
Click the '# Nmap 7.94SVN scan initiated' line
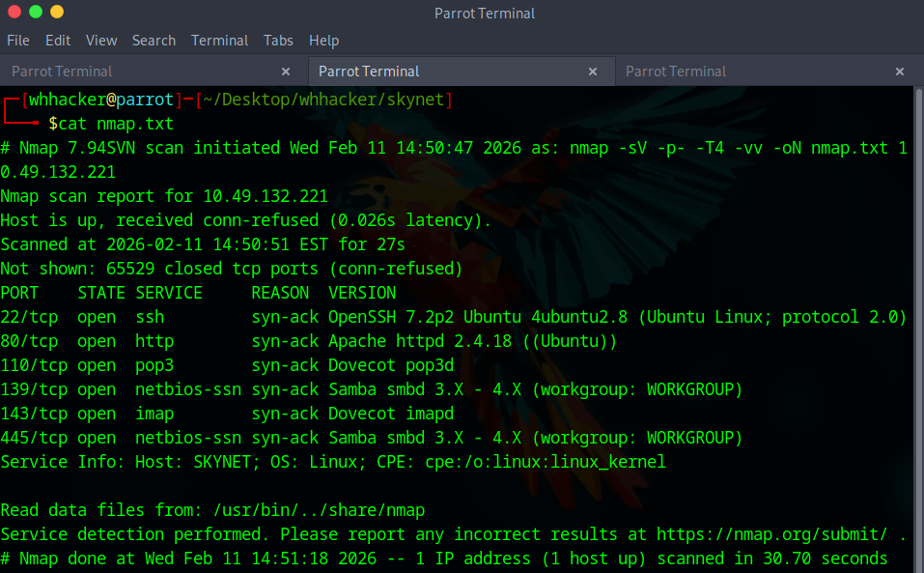click(x=454, y=159)
